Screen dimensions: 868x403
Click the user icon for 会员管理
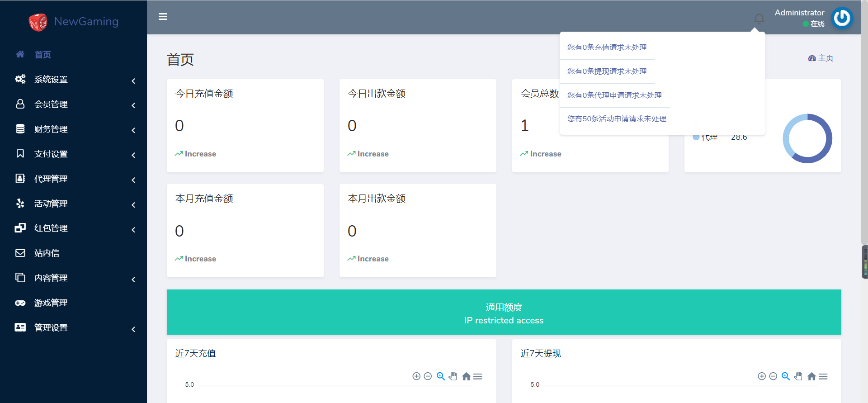click(x=20, y=104)
